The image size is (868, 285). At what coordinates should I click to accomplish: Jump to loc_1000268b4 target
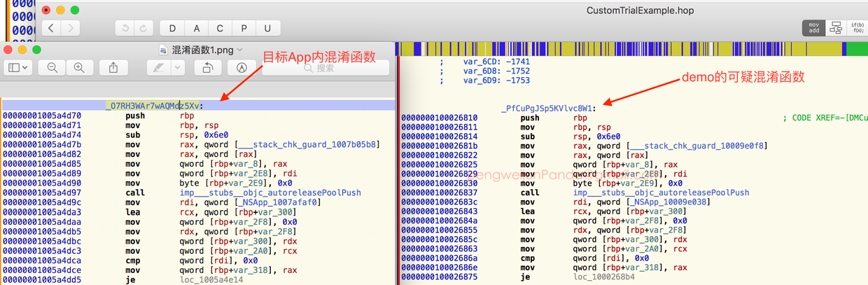tap(603, 277)
